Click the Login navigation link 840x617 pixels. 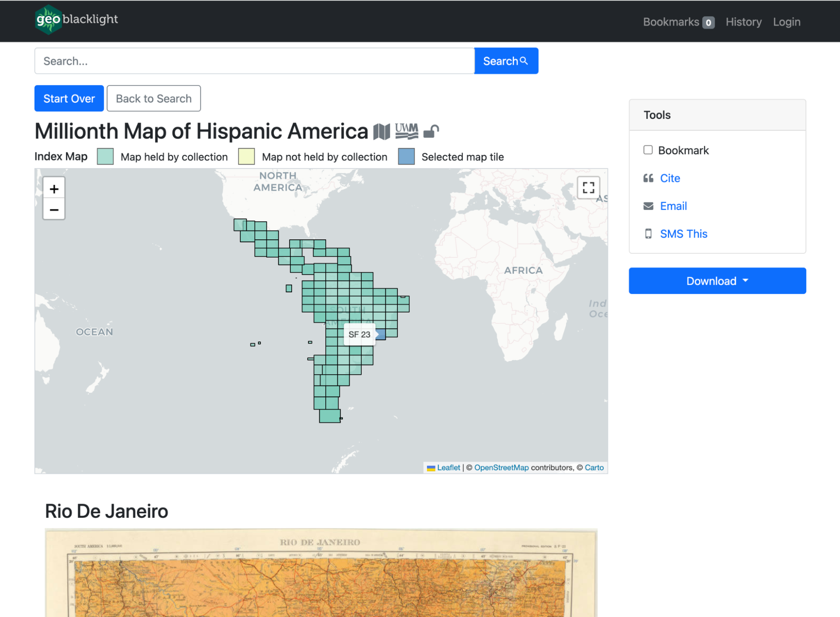[786, 22]
